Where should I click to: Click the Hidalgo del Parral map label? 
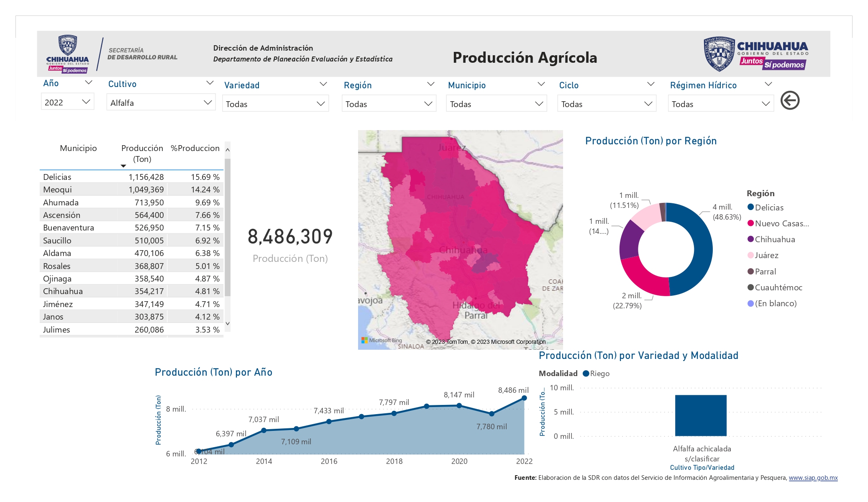476,310
